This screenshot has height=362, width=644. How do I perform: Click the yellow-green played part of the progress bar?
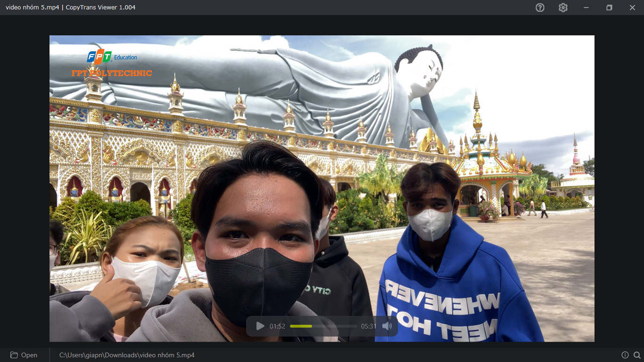301,326
